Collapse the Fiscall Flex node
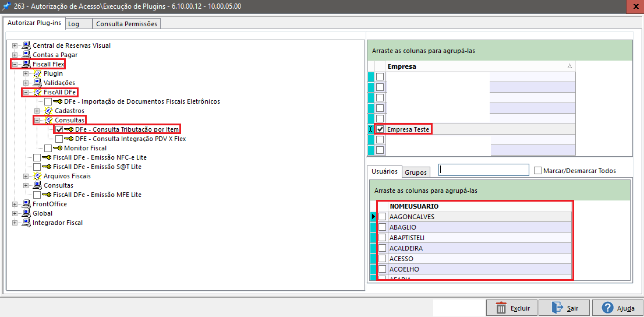This screenshot has height=317, width=644. 15,64
